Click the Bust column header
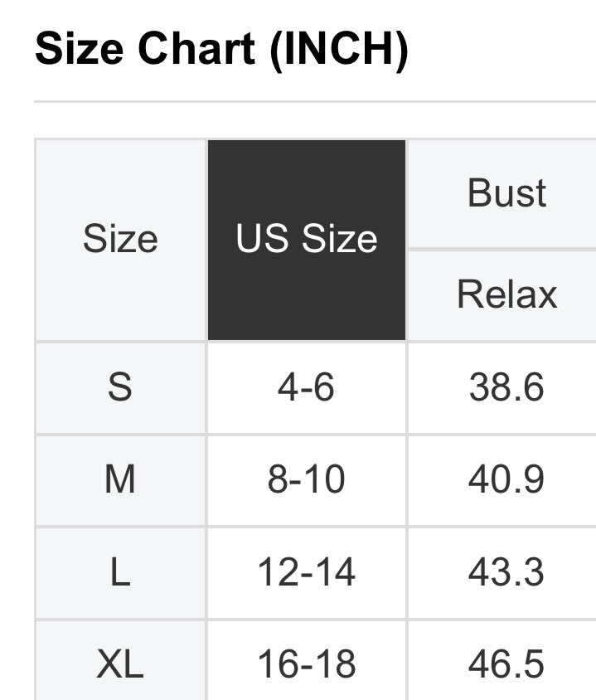The height and width of the screenshot is (700, 596). [506, 193]
